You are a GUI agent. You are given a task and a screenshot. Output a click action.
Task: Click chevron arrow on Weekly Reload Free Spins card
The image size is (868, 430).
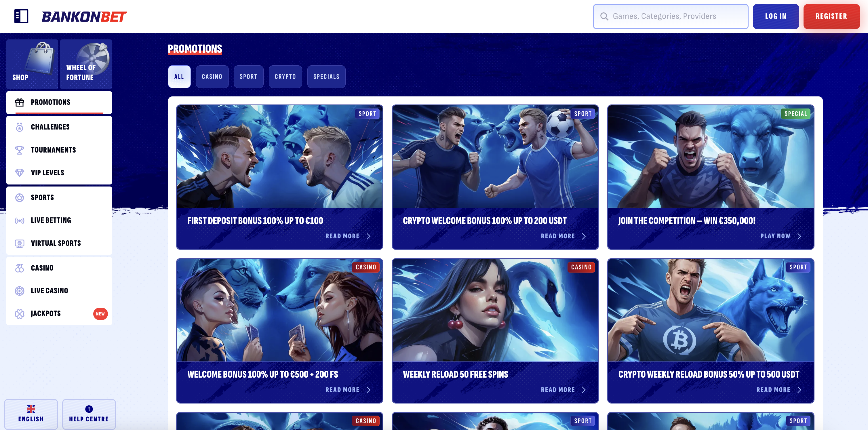(584, 389)
